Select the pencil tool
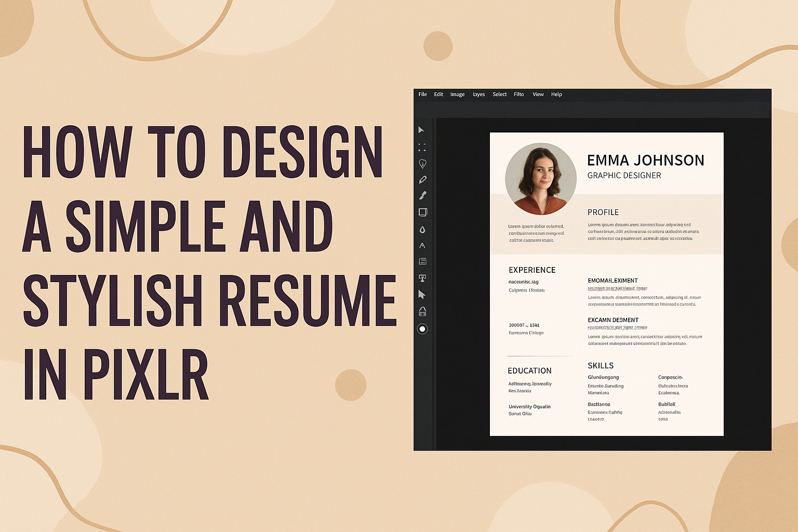 [x=422, y=180]
